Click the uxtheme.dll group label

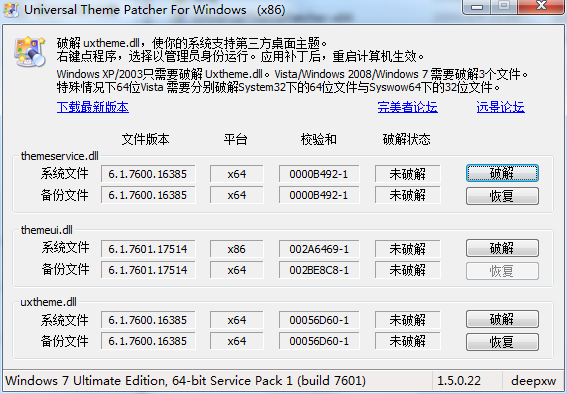(48, 302)
